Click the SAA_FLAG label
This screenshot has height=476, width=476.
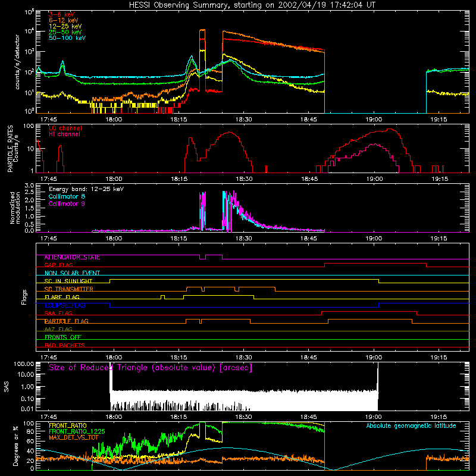58,314
